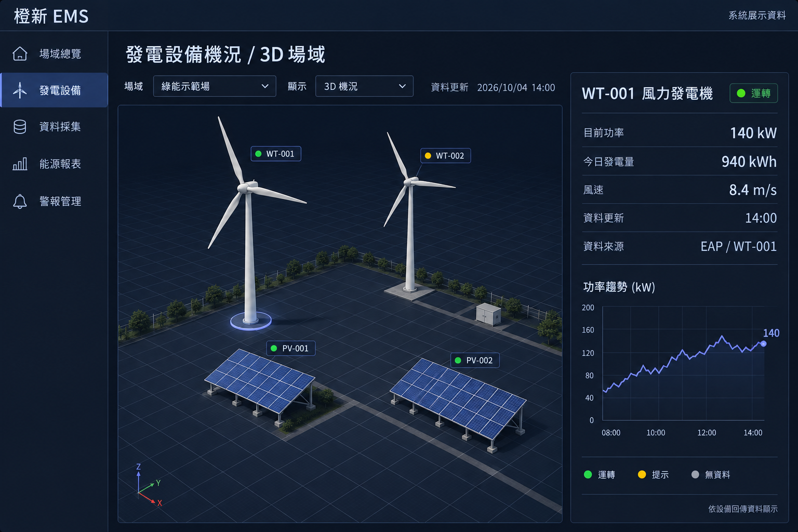Open the 場域 dropdown showing 綠能示範場

pos(215,86)
